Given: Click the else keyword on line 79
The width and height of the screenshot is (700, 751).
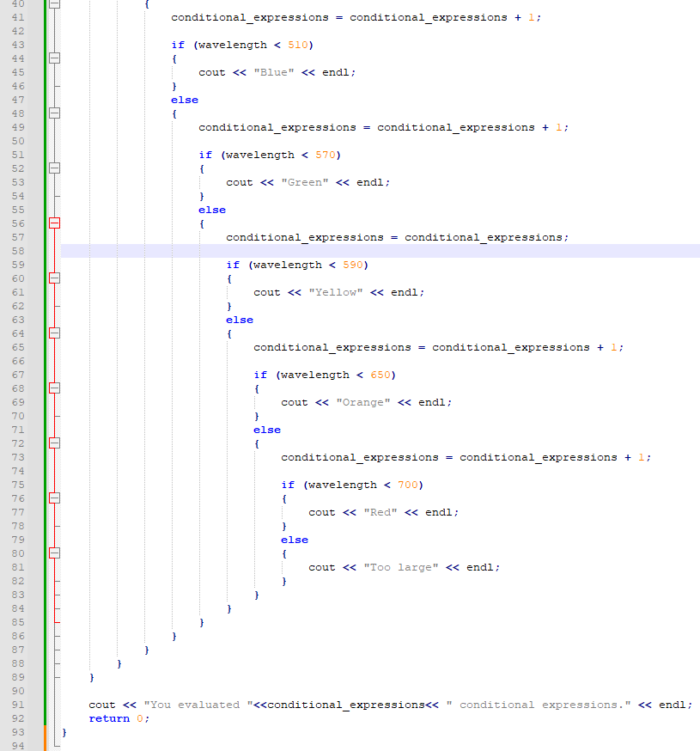Looking at the screenshot, I should (295, 540).
